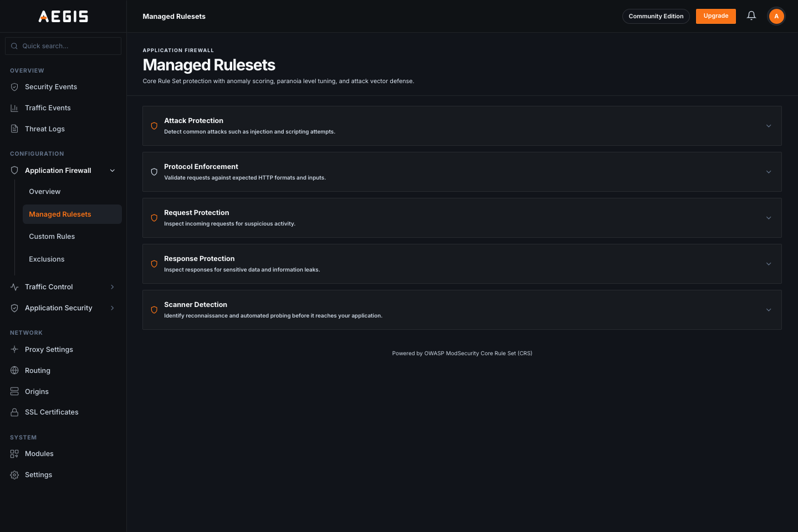Expand the Protocol Enforcement chevron

point(769,172)
